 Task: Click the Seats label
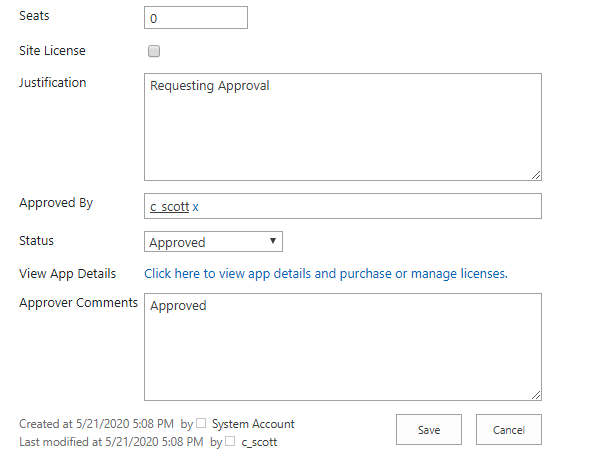tap(34, 16)
